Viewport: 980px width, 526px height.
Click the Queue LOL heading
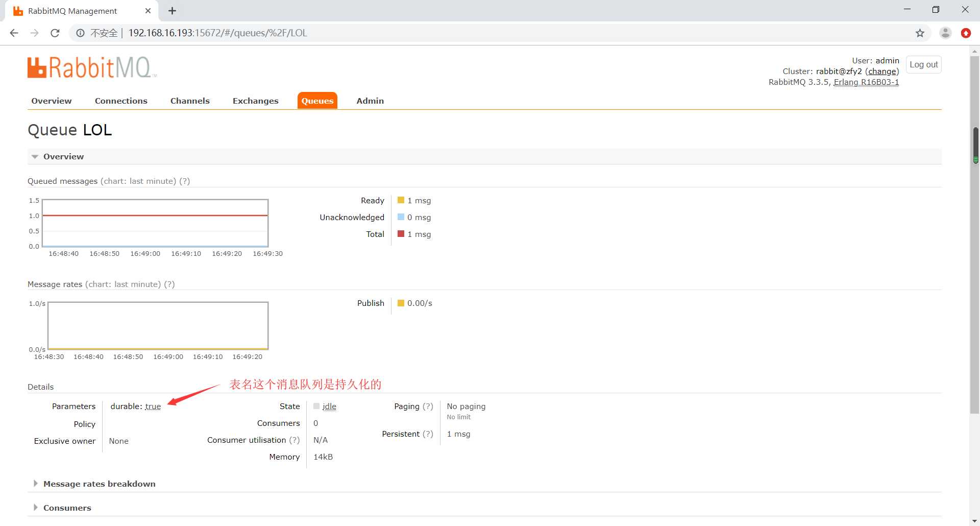tap(69, 130)
